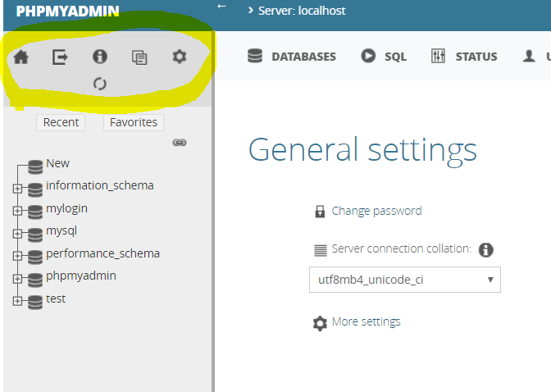The width and height of the screenshot is (551, 392).
Task: Click the Favorites button
Action: pyautogui.click(x=134, y=122)
